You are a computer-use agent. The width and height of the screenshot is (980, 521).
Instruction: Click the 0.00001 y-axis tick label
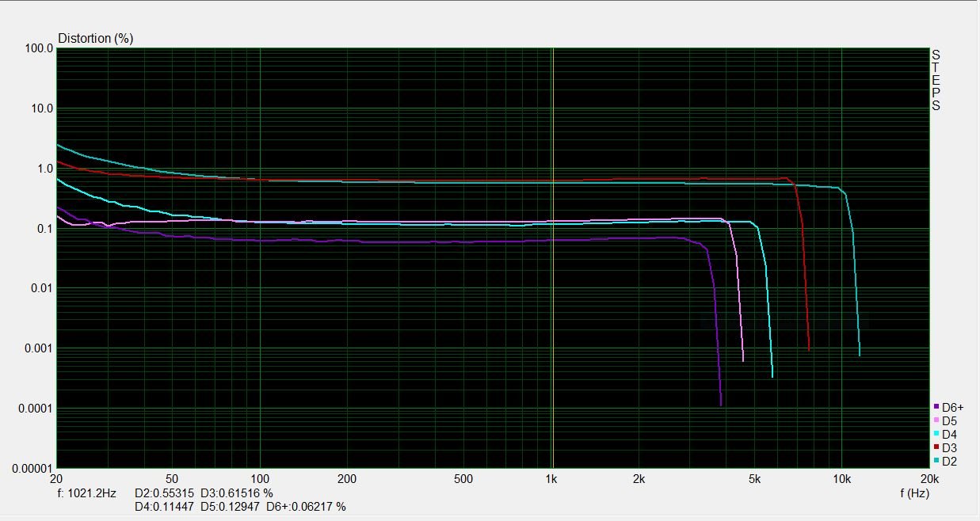click(32, 468)
